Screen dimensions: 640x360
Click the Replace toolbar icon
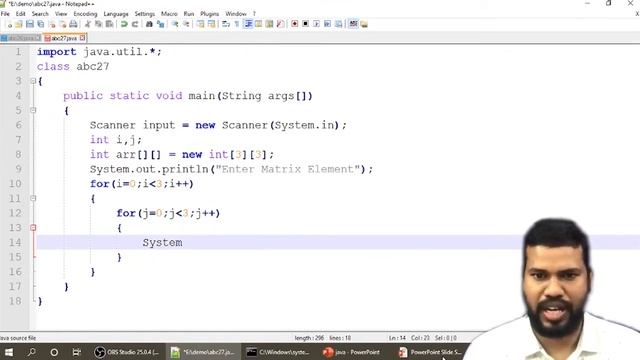[160, 24]
